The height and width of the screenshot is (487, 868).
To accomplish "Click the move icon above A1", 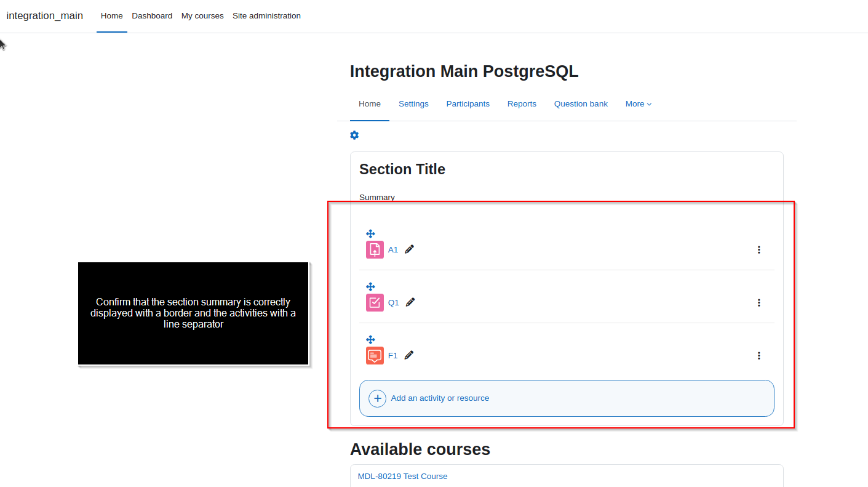I will pos(370,234).
